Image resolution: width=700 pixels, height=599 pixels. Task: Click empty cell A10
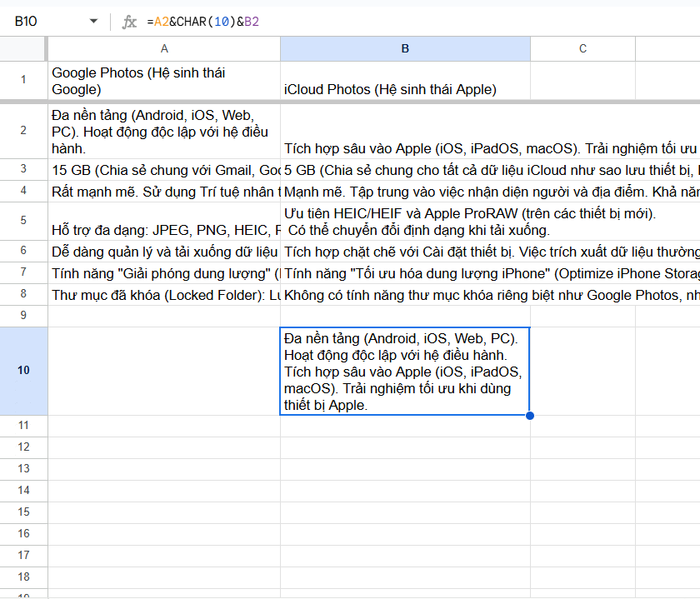pos(164,372)
